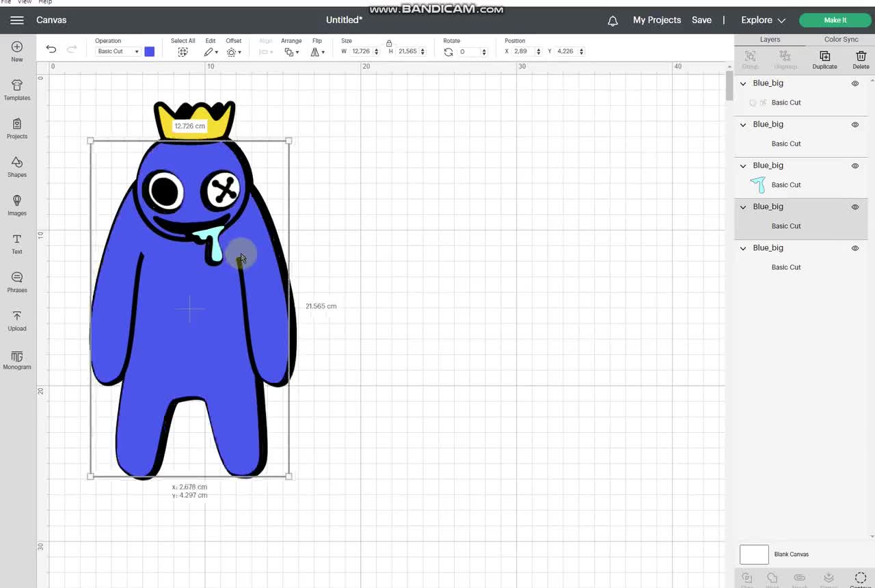Click the cyan drool layer thumbnail

click(757, 185)
